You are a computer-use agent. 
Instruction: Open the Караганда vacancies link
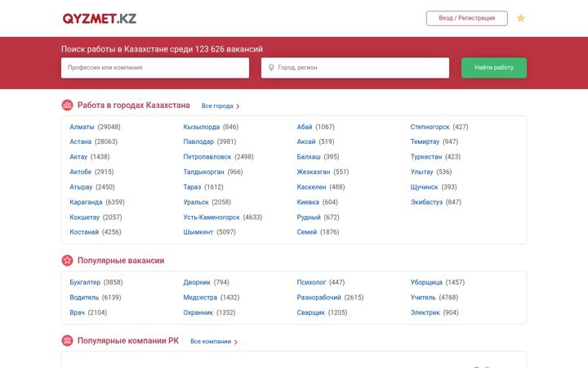click(x=86, y=202)
